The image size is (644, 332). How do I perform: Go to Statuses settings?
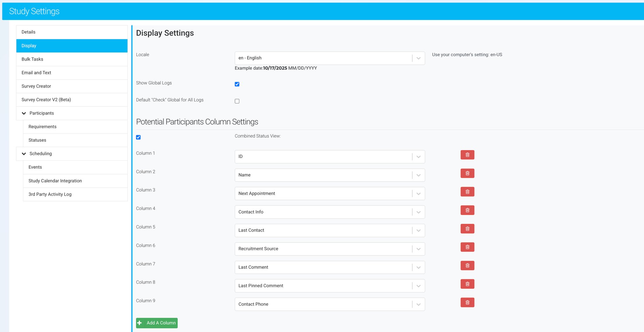(x=75, y=140)
